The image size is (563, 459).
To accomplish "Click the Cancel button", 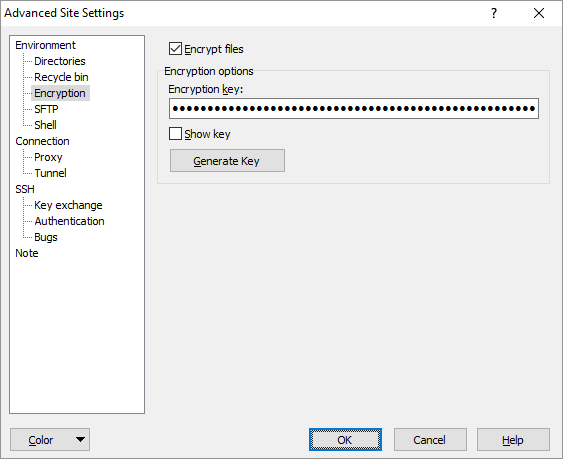I will pyautogui.click(x=430, y=440).
